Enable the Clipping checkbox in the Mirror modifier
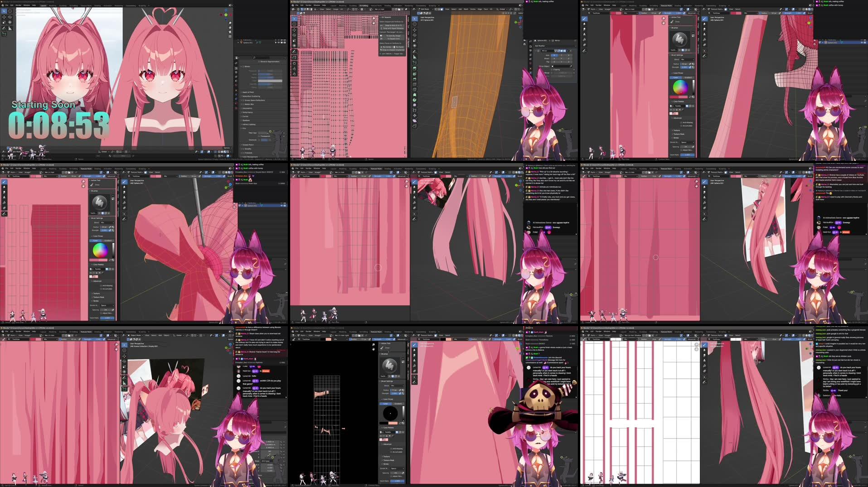 [552, 70]
